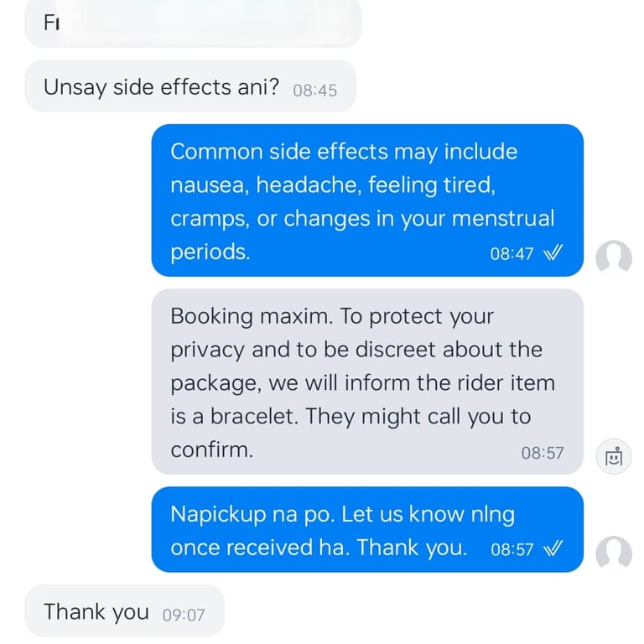Image resolution: width=644 pixels, height=644 pixels.
Task: Select the 'Thank you' message bubble
Action: [x=124, y=610]
